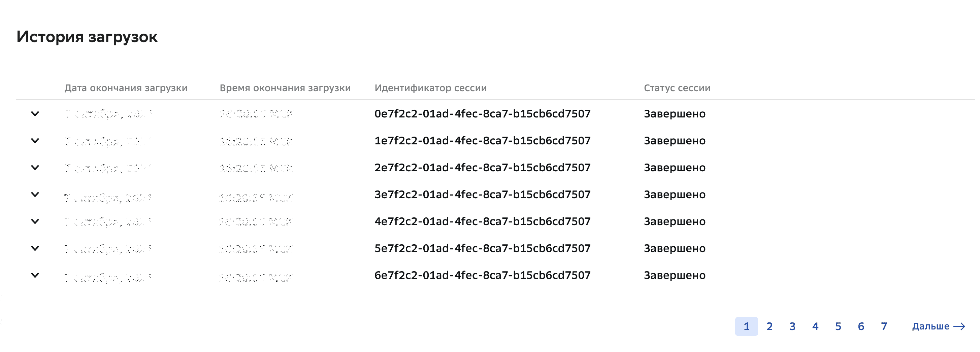
Task: Expand row for session 0e7f2c2-01ad-4fec
Action: (35, 114)
